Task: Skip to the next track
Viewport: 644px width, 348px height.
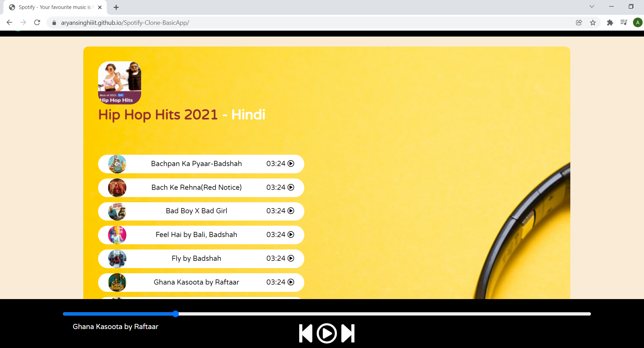Action: point(349,333)
